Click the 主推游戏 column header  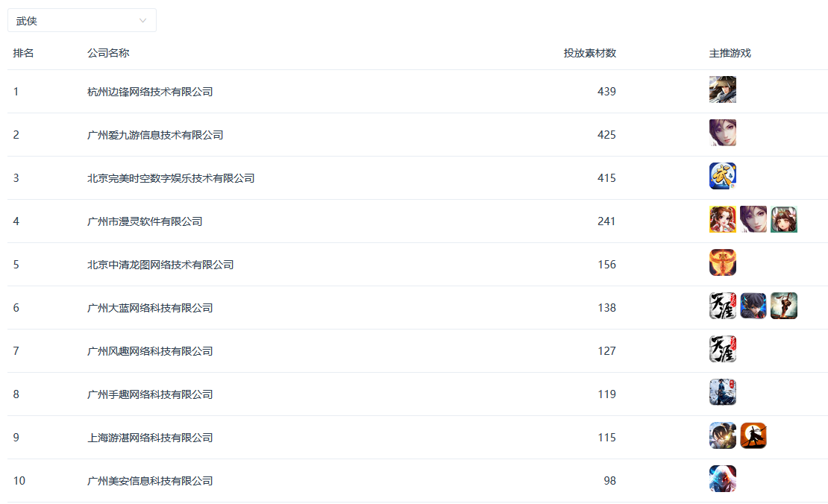730,53
